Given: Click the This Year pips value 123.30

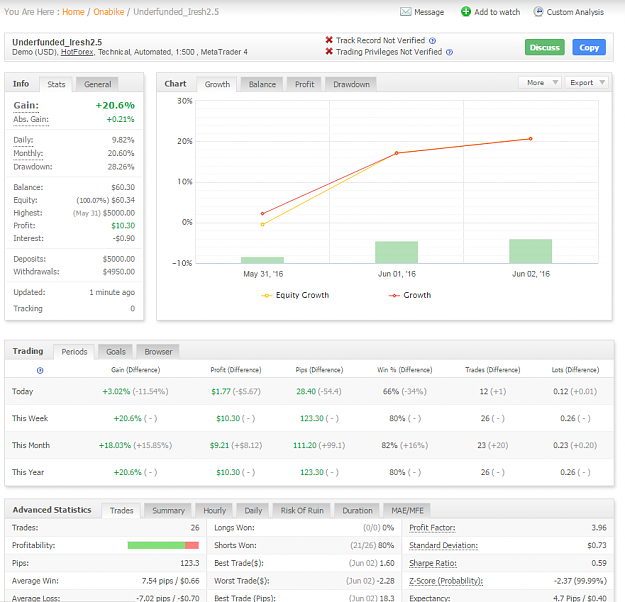Looking at the screenshot, I should (312, 472).
